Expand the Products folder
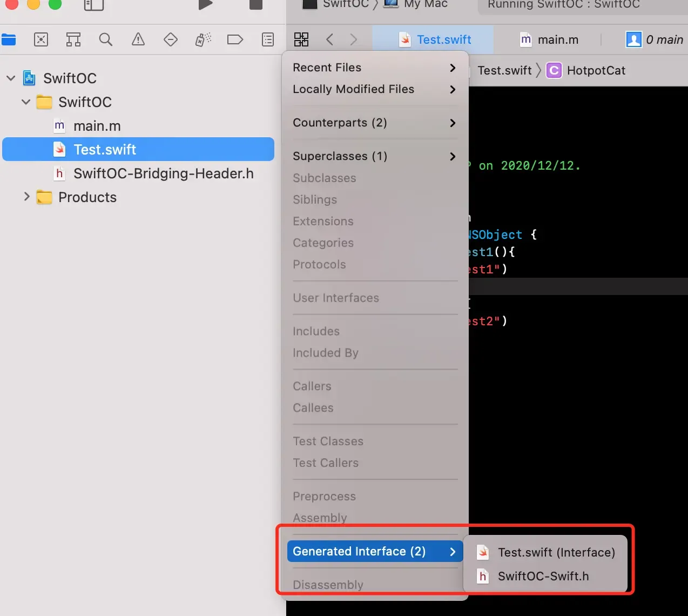688x616 pixels. [26, 197]
